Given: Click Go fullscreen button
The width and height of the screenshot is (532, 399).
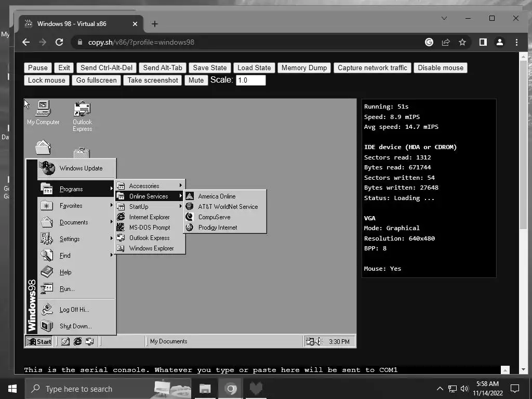Looking at the screenshot, I should pyautogui.click(x=96, y=80).
